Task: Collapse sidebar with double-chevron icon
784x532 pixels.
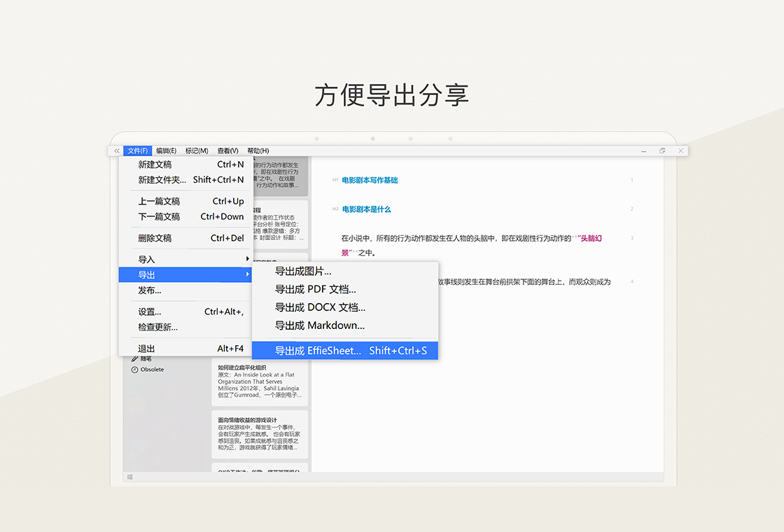Action: click(116, 150)
